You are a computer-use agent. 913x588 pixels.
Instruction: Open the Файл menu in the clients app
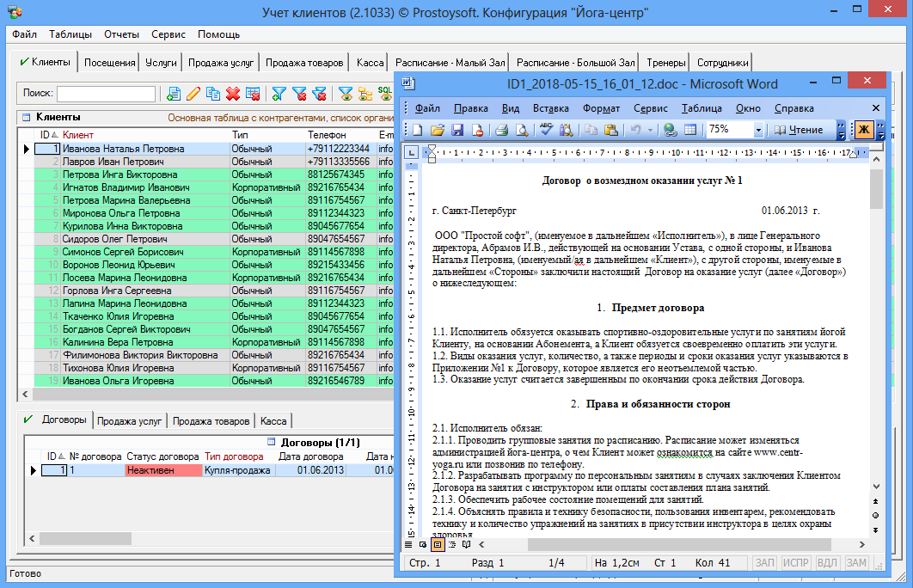(24, 34)
